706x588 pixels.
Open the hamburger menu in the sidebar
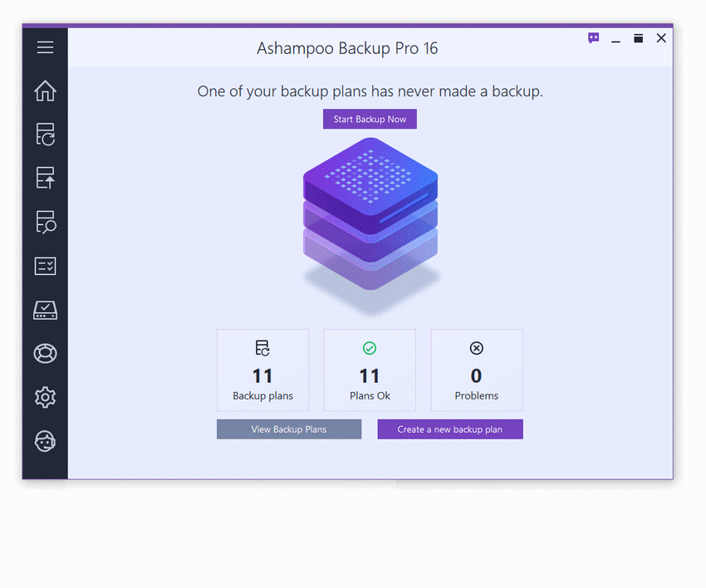[45, 47]
